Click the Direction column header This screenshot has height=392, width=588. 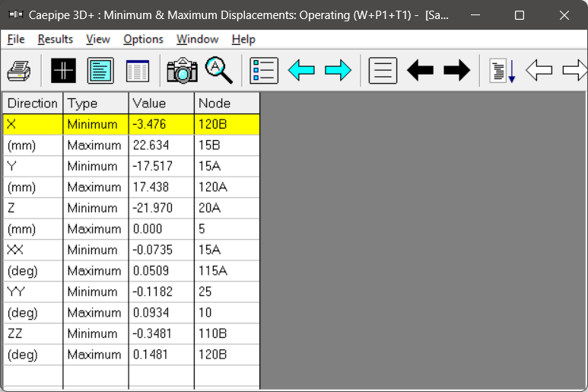(x=33, y=104)
